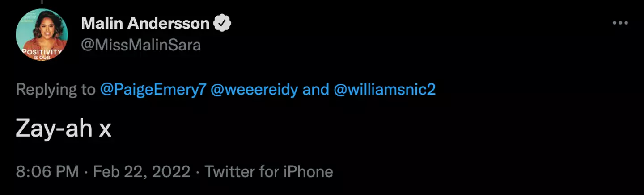Open the @MissMalinSara handle link

point(141,45)
